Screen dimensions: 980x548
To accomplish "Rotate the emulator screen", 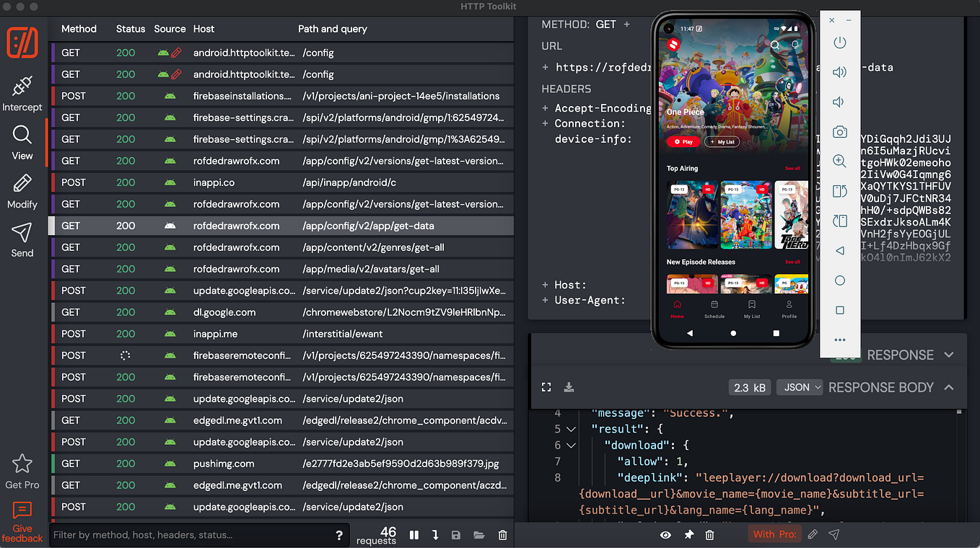I will click(839, 191).
